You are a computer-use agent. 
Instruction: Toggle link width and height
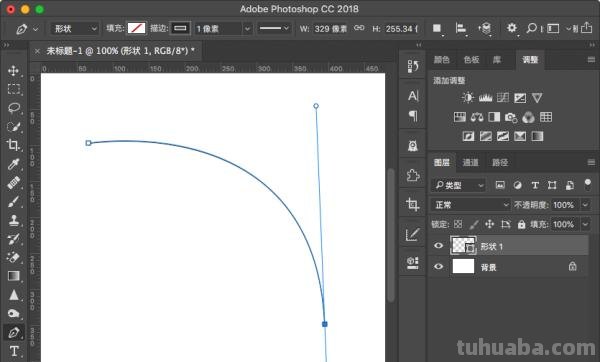(359, 28)
